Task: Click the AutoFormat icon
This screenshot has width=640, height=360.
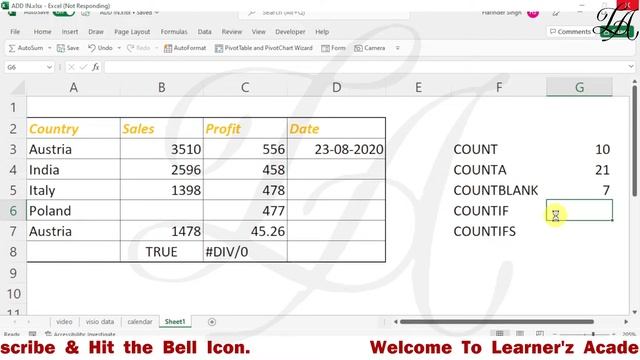Action: [x=168, y=48]
